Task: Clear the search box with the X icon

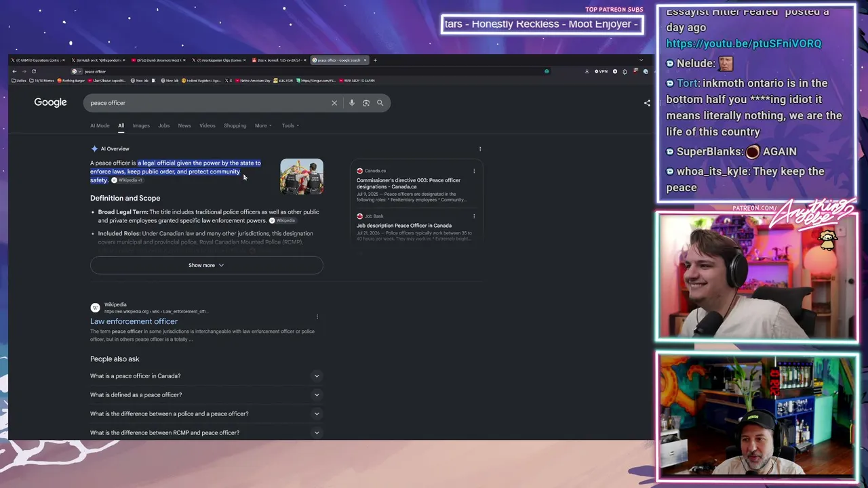Action: (334, 103)
